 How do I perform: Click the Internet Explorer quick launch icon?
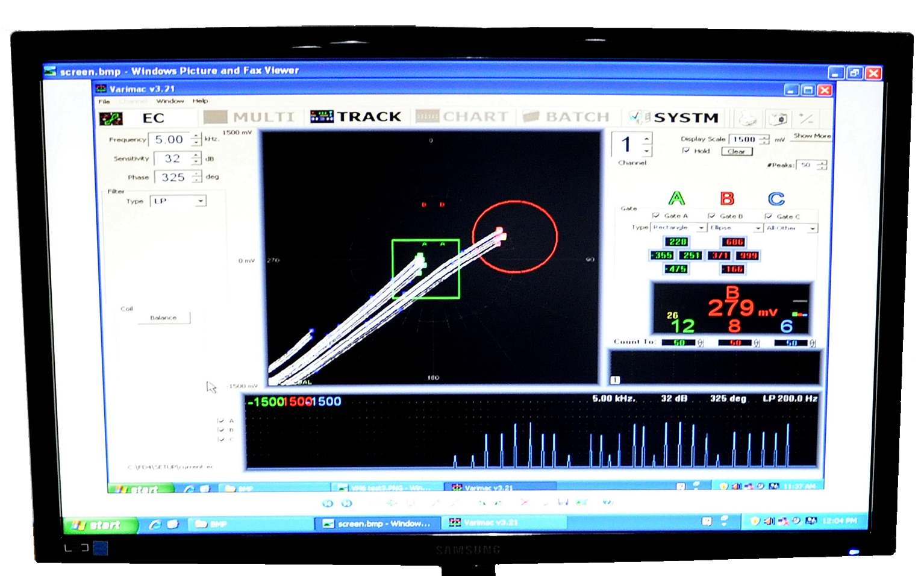[x=155, y=525]
